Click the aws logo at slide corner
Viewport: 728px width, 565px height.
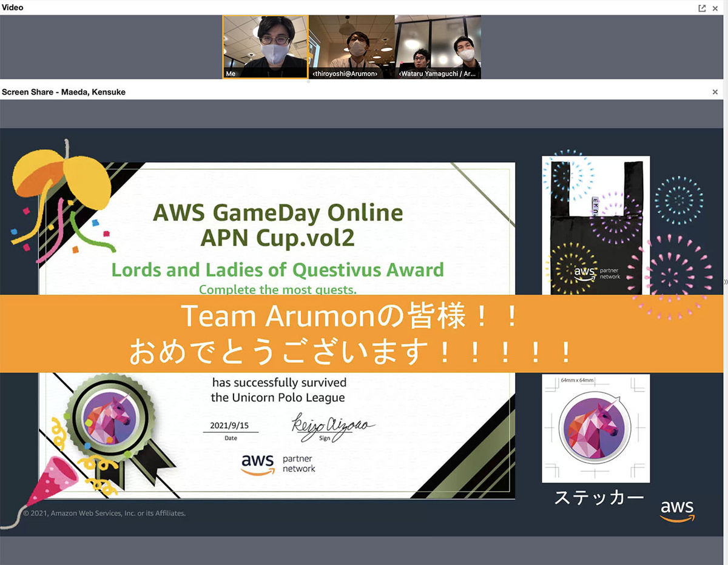pos(677,510)
